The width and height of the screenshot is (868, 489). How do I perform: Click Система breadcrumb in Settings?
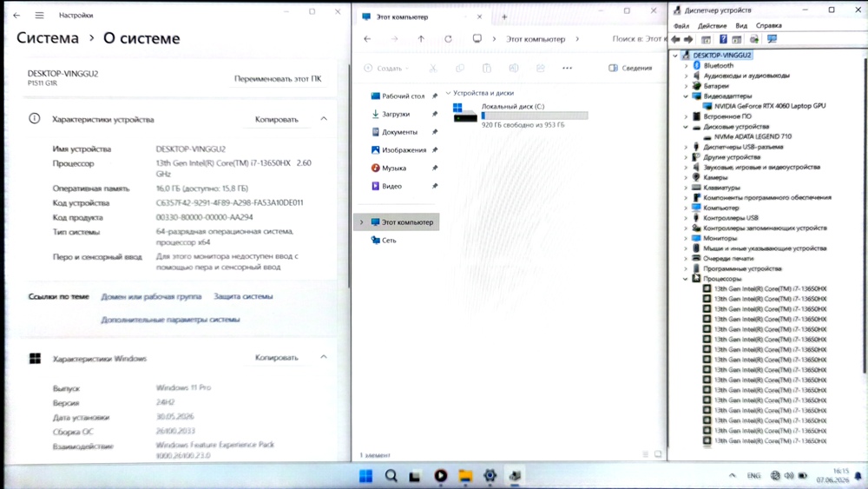coord(48,38)
